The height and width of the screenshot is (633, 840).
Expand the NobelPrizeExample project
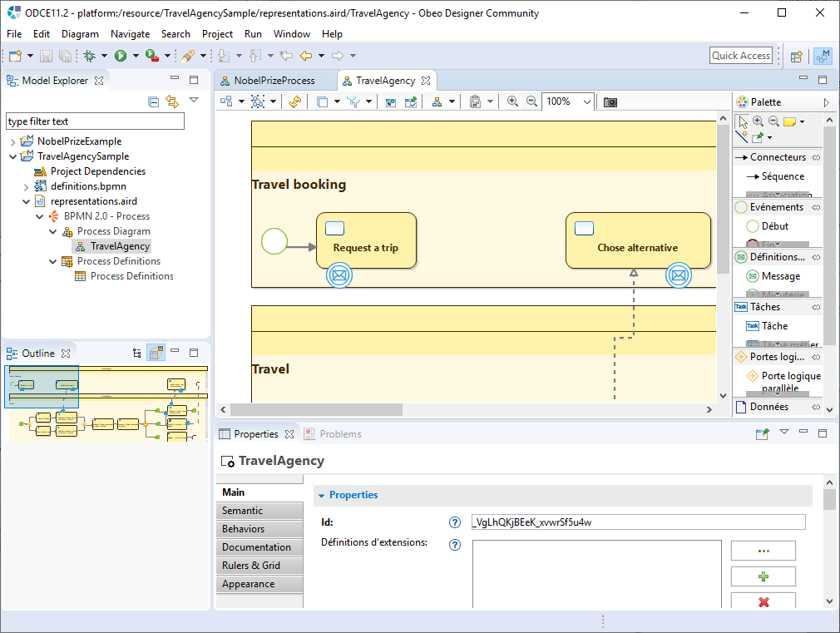(x=12, y=142)
